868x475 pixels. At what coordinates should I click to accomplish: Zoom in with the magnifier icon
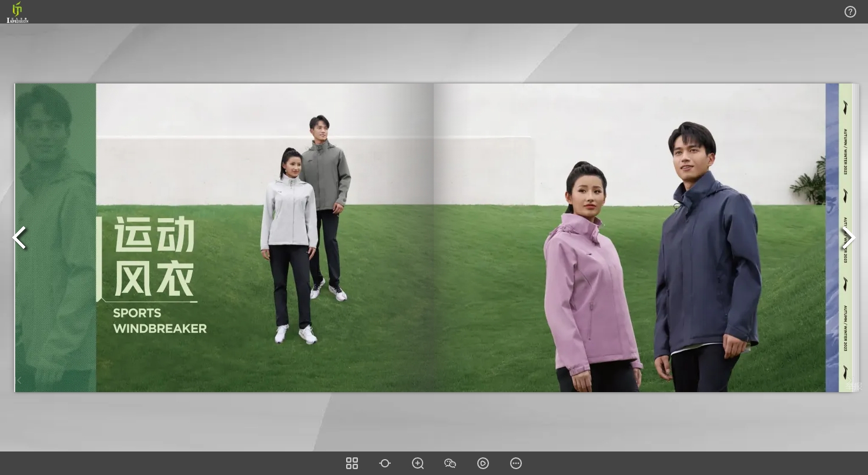tap(418, 463)
